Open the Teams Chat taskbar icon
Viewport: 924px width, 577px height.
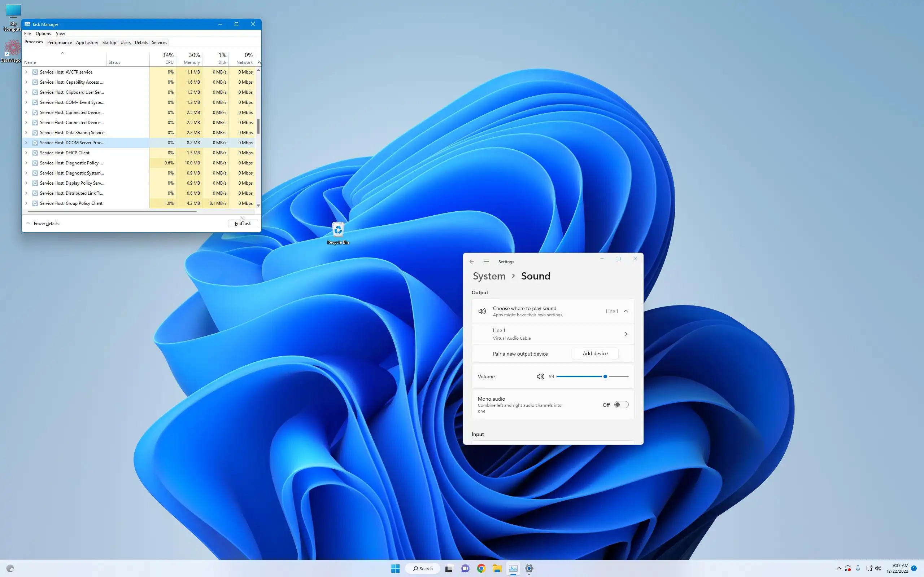click(465, 568)
